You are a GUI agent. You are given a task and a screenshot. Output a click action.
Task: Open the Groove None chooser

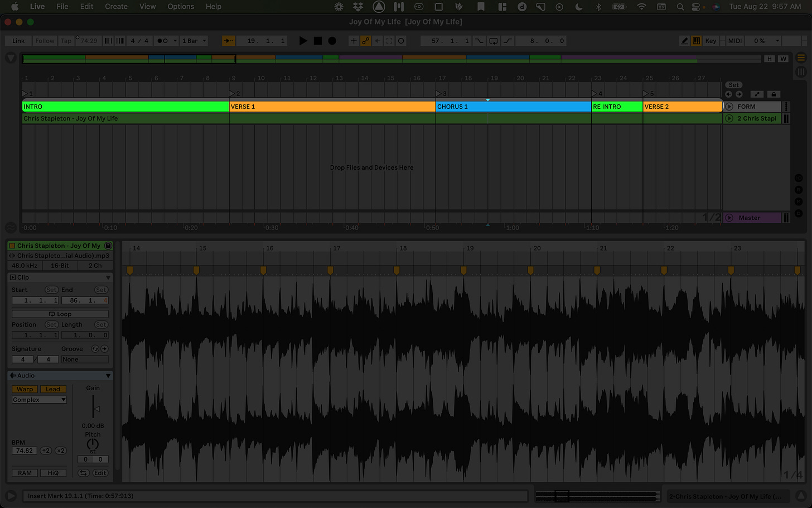(84, 360)
